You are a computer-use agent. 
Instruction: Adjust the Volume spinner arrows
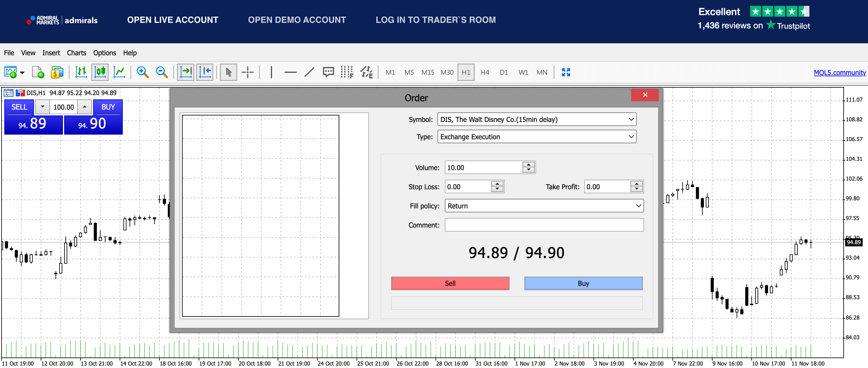(x=529, y=168)
